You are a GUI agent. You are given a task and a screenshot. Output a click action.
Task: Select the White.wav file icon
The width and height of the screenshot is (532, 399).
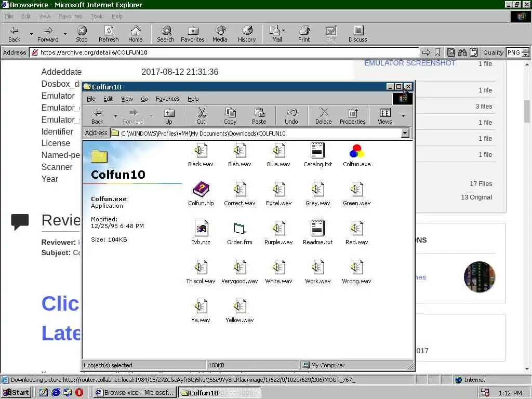[278, 272]
